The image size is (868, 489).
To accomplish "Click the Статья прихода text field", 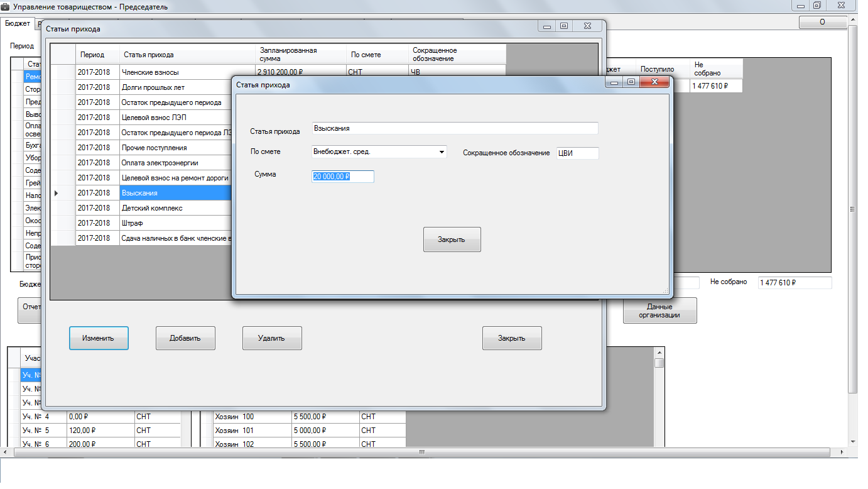I will 455,128.
